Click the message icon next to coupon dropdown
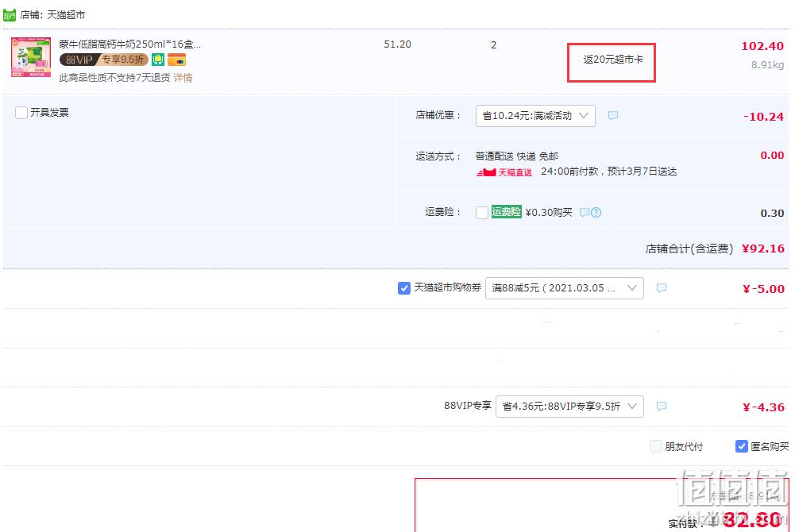The image size is (795, 532). coord(661,287)
